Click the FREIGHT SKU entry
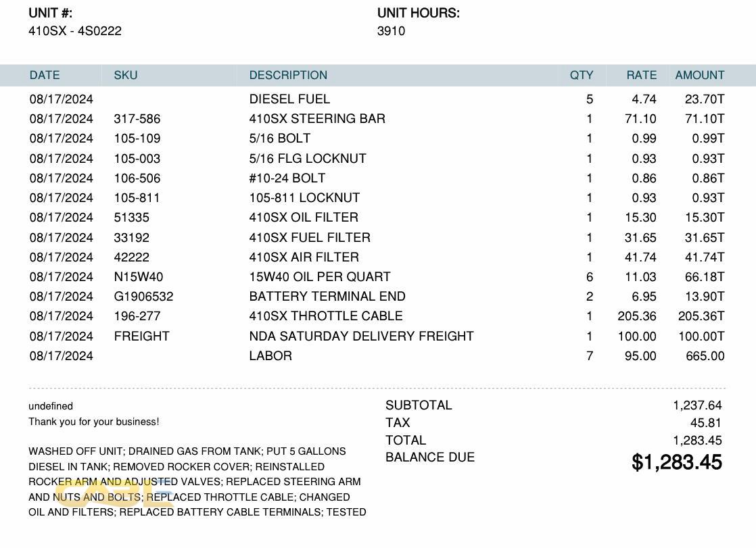 pos(141,337)
